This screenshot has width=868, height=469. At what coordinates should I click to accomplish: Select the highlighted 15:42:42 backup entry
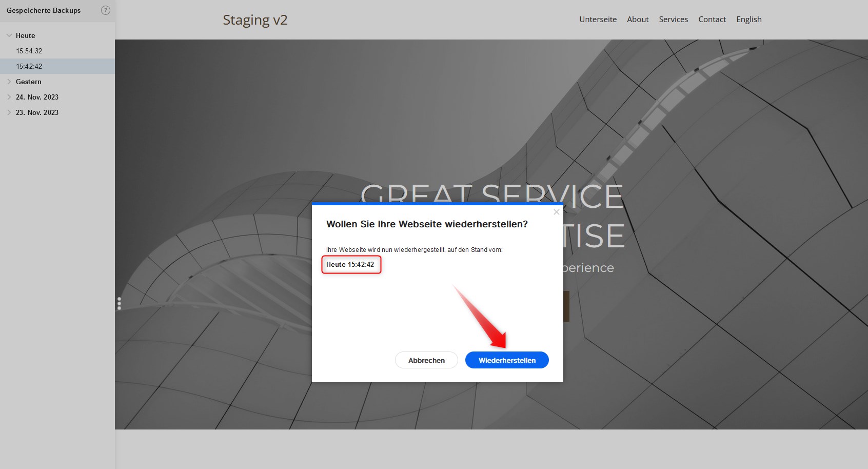pyautogui.click(x=29, y=66)
